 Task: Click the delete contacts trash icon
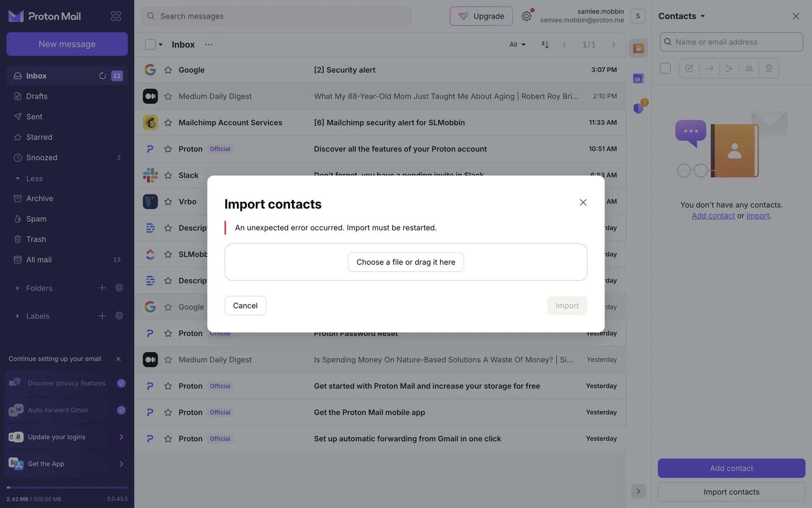point(769,68)
